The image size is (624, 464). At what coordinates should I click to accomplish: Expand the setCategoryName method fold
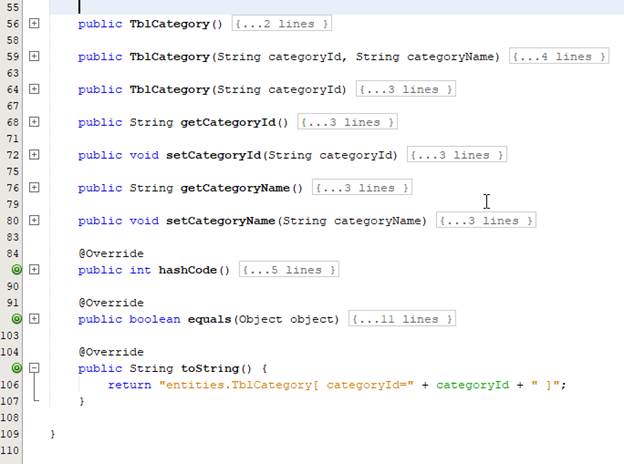(x=34, y=220)
